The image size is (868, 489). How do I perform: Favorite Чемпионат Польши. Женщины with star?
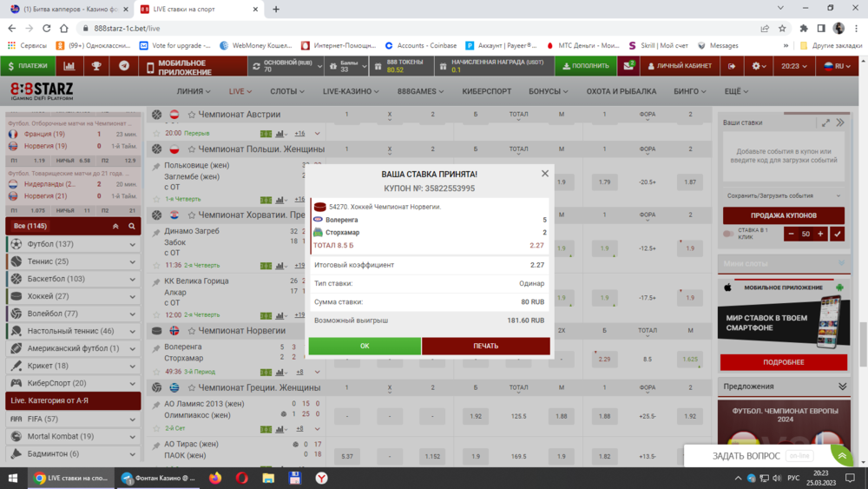(192, 149)
